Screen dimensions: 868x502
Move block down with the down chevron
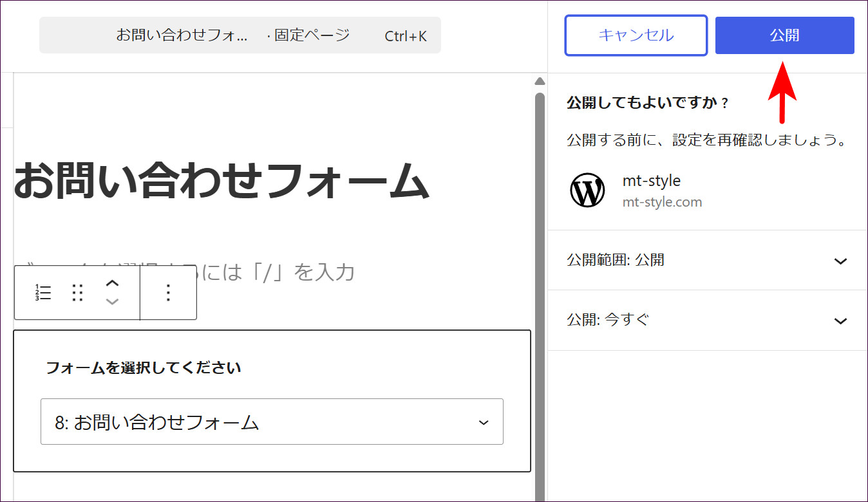112,301
